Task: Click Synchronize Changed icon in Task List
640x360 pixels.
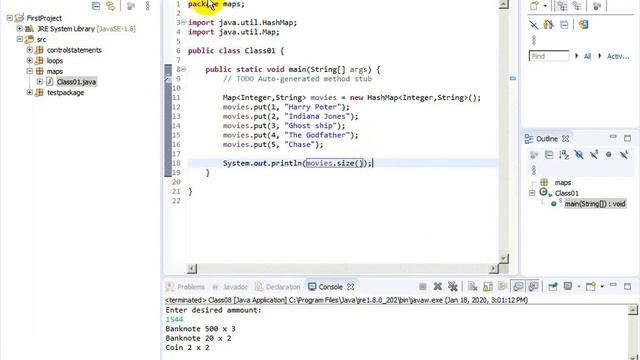Action: click(x=549, y=24)
